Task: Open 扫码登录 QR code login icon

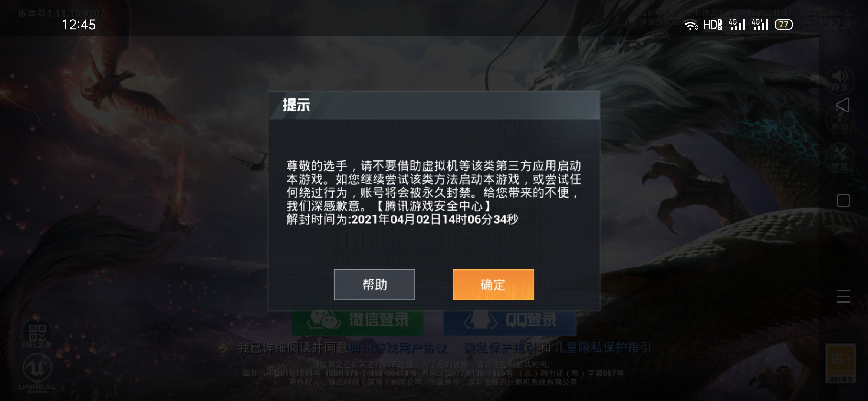Action: [37, 333]
